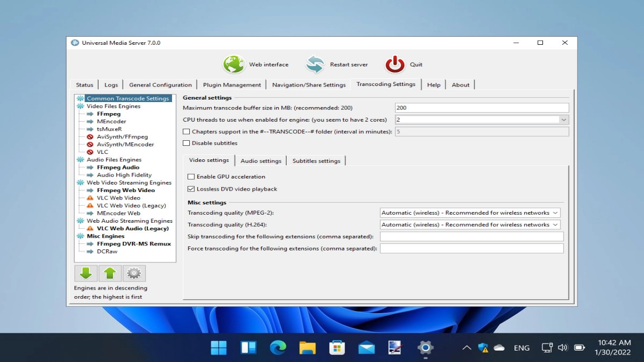Click the disabled icon next to AviSynth/FFmpeg
The width and height of the screenshot is (644, 362).
(x=90, y=137)
